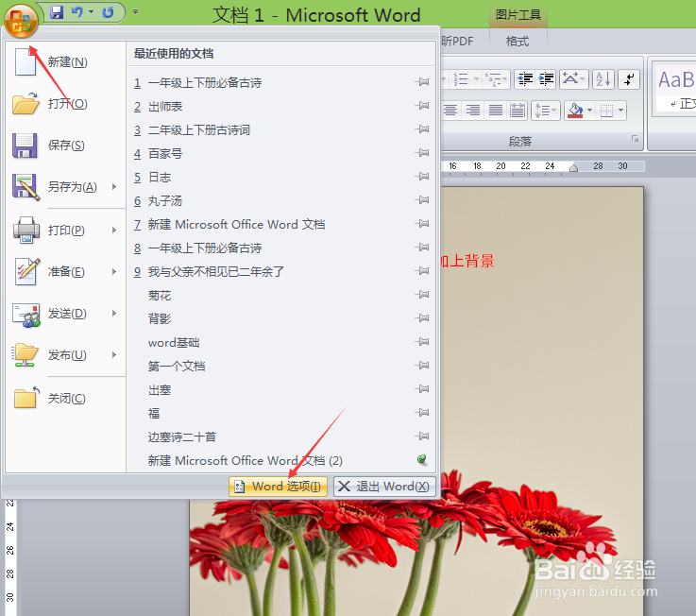Click the multilevel list icon in ribbon
The height and width of the screenshot is (616, 696).
pos(496,79)
